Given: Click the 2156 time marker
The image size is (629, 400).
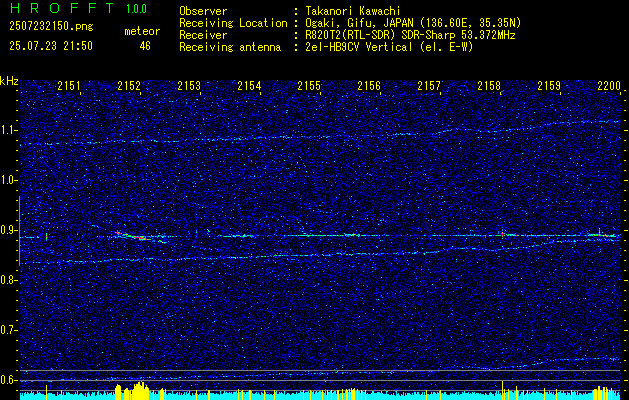Looking at the screenshot, I should 369,85.
